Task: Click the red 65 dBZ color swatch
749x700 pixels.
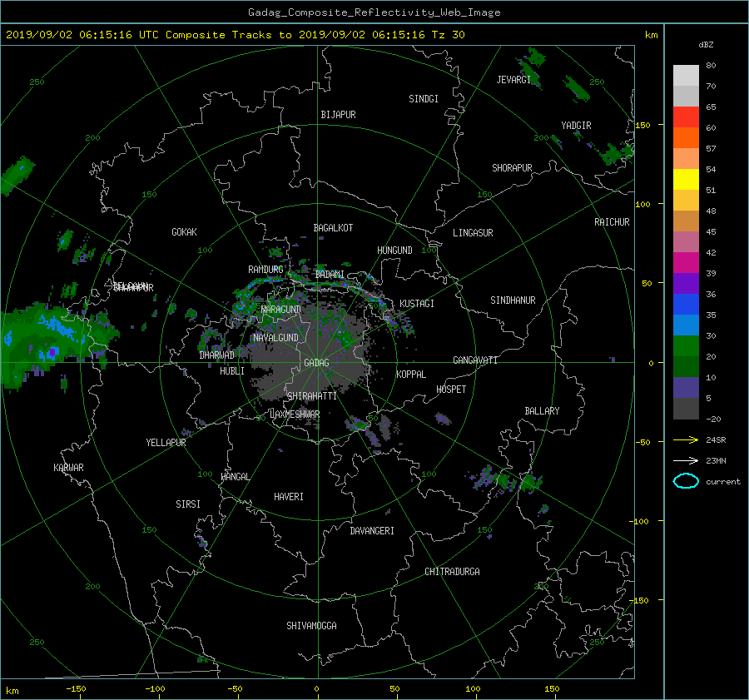Action: [x=686, y=117]
